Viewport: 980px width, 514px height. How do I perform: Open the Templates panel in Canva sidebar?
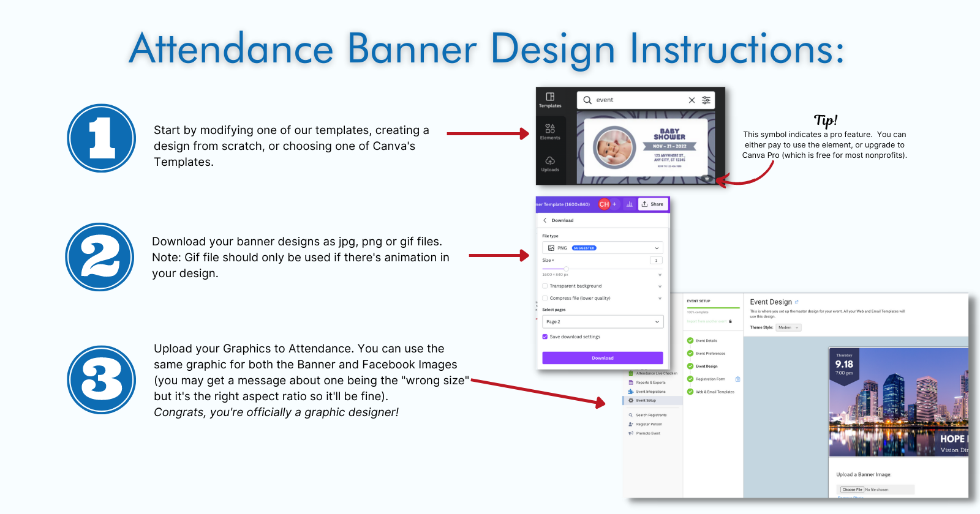(550, 100)
